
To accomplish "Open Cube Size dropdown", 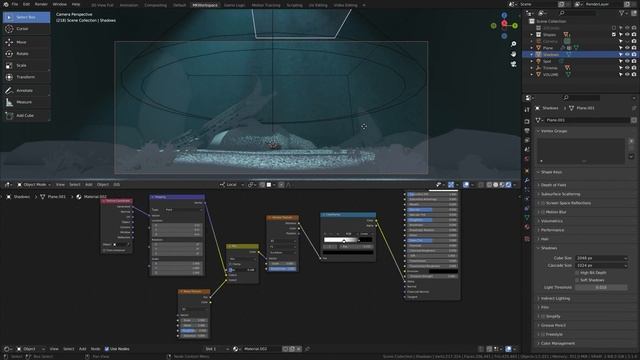I will (x=601, y=258).
